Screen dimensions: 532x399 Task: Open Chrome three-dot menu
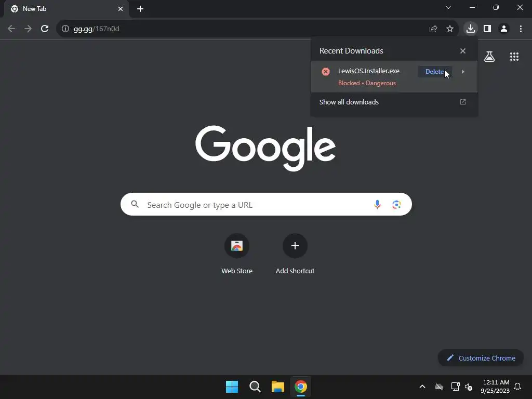(521, 29)
